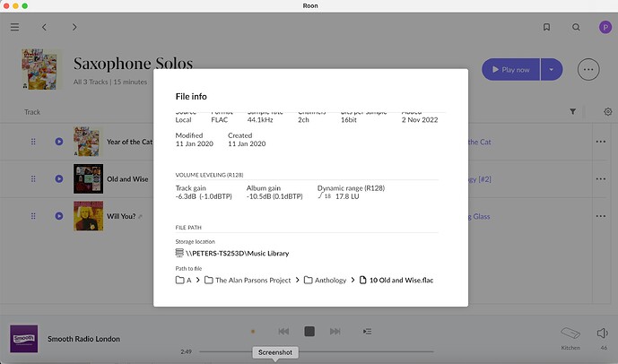Click the Track column header
618x364 pixels.
click(x=32, y=112)
